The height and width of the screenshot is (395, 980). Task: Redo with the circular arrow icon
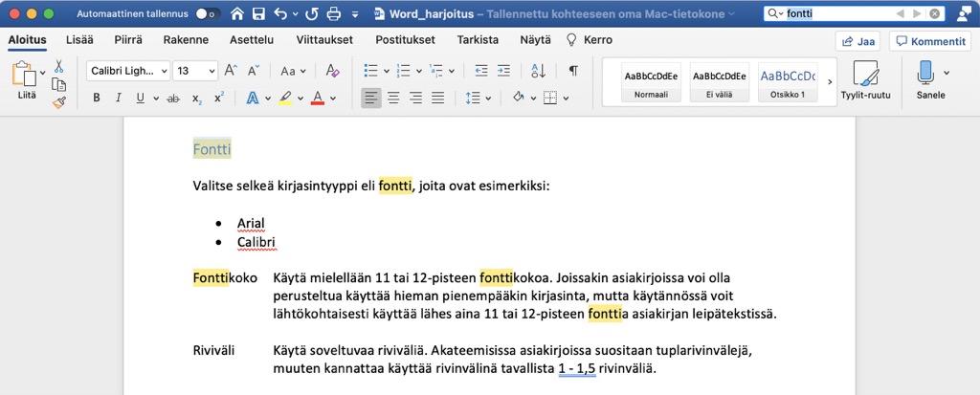tap(312, 13)
